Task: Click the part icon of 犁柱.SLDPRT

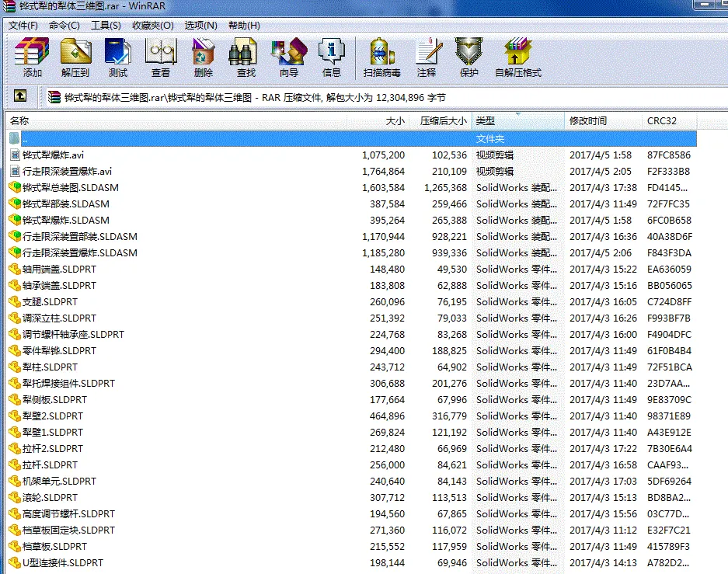Action: (x=15, y=367)
